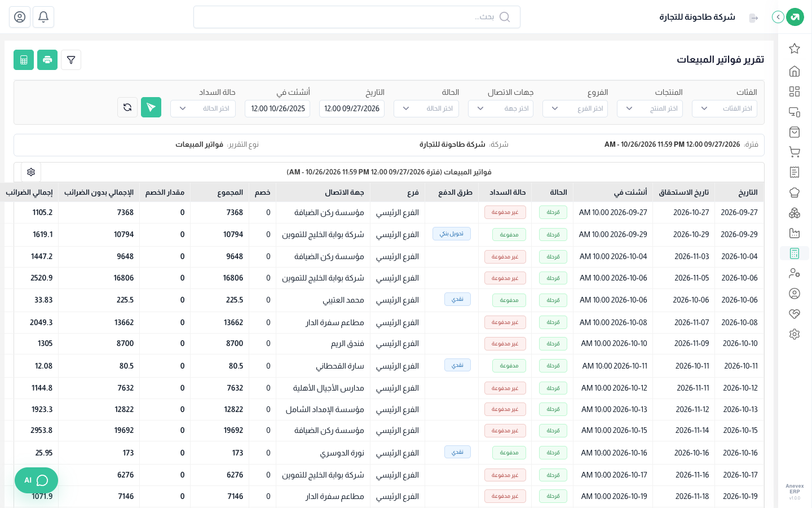This screenshot has width=812, height=508.
Task: Open calculator reports icon in sidebar
Action: coord(795,253)
